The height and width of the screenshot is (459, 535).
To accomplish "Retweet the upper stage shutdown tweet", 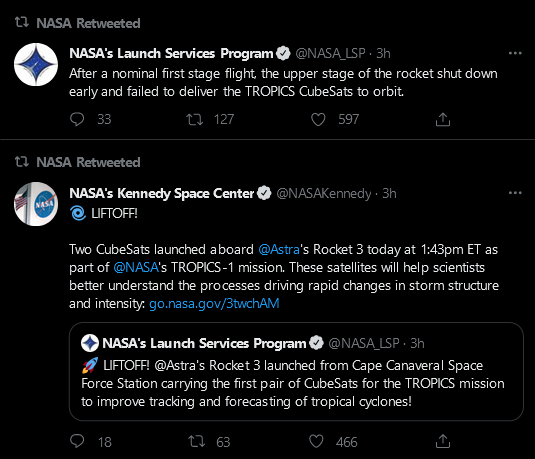I will click(194, 119).
